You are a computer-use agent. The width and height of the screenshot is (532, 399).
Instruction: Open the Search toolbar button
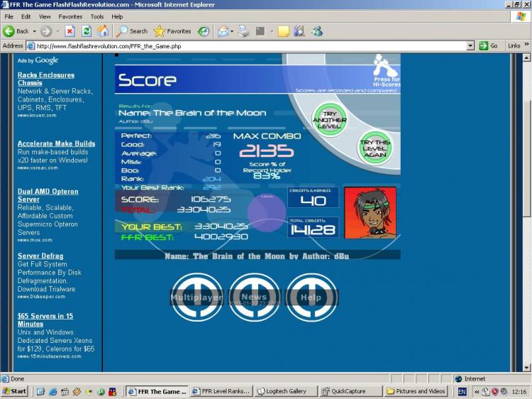tap(132, 31)
